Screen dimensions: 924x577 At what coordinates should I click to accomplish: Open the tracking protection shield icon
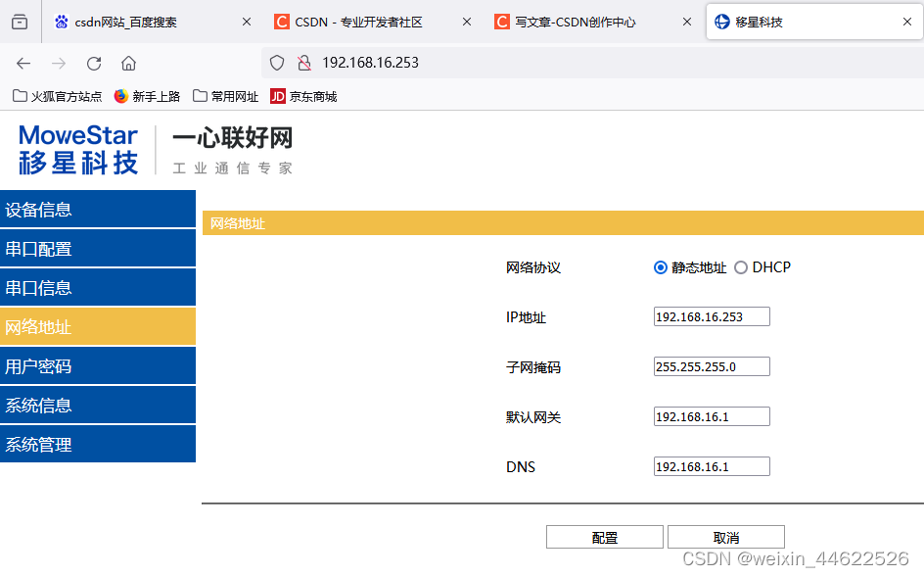[277, 63]
